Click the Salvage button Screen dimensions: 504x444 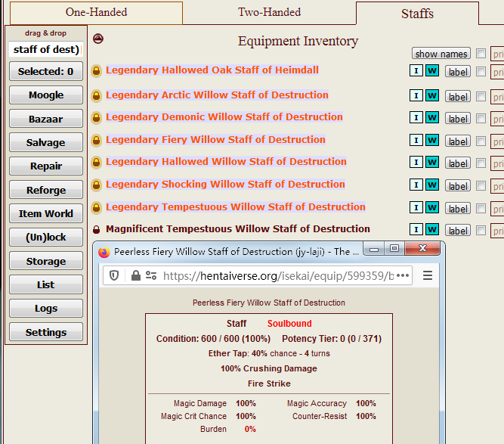pos(46,142)
